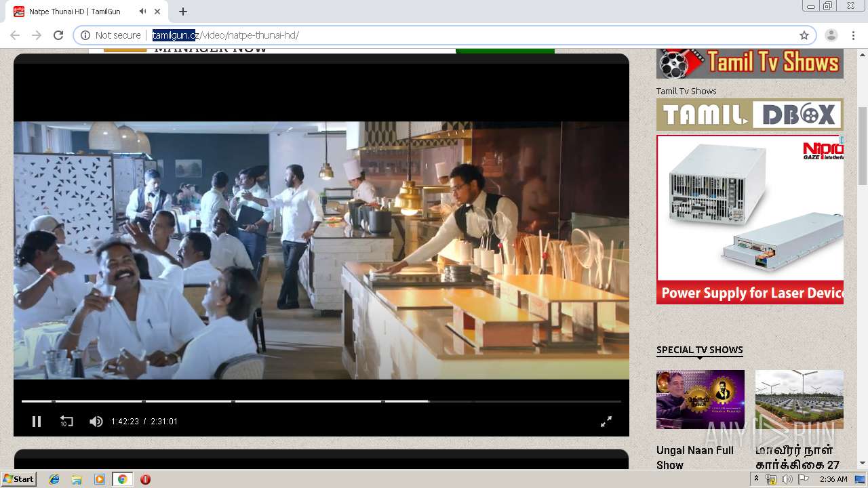Seek along the video progress bar

pyautogui.click(x=321, y=401)
